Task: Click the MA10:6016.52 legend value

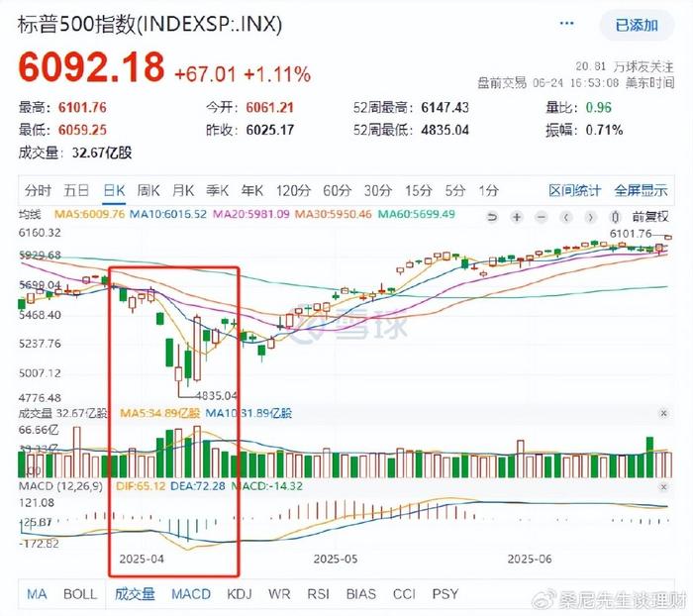Action: click(x=168, y=215)
